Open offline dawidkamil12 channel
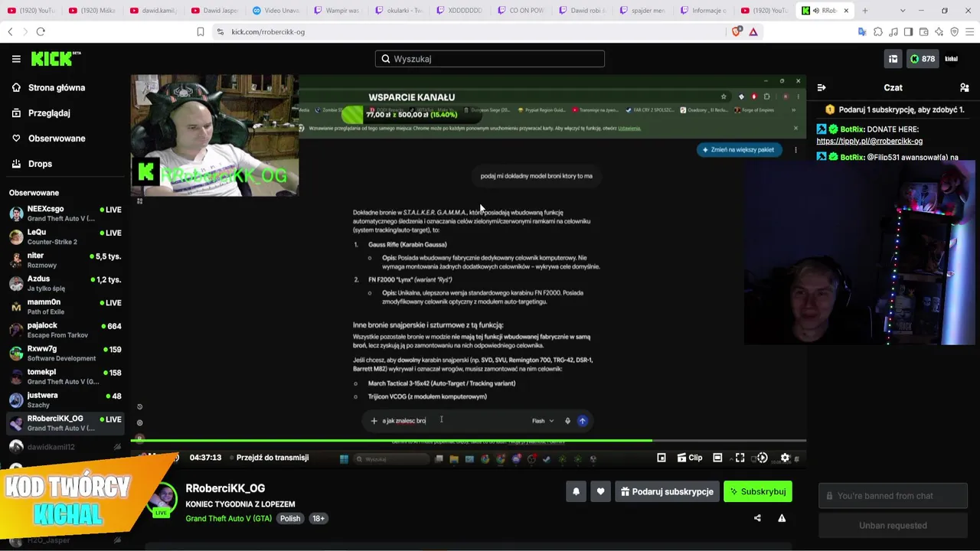Screen dimensions: 980x551 (65, 447)
